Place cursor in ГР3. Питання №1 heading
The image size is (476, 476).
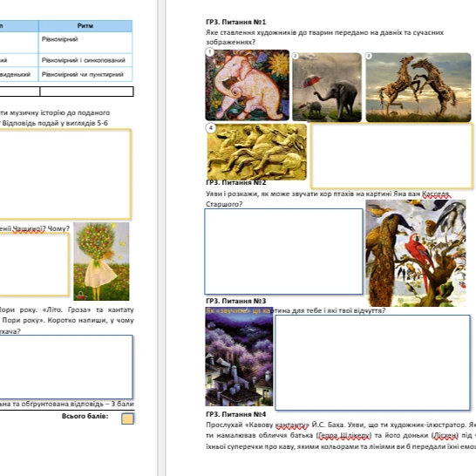point(236,22)
